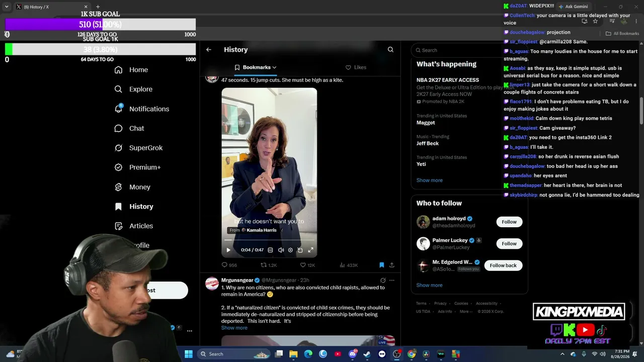Remove bookmark from the video post
Viewport: 644px width, 362px height.
(x=382, y=265)
